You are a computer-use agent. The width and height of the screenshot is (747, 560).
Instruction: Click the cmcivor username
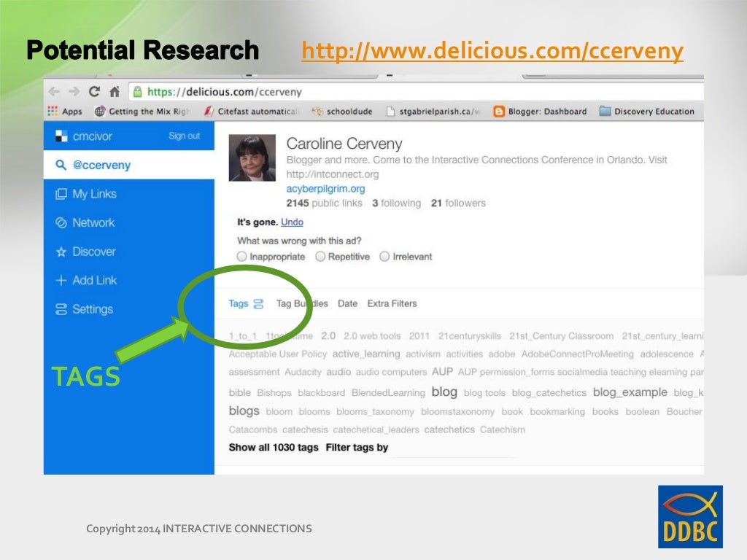(x=93, y=136)
